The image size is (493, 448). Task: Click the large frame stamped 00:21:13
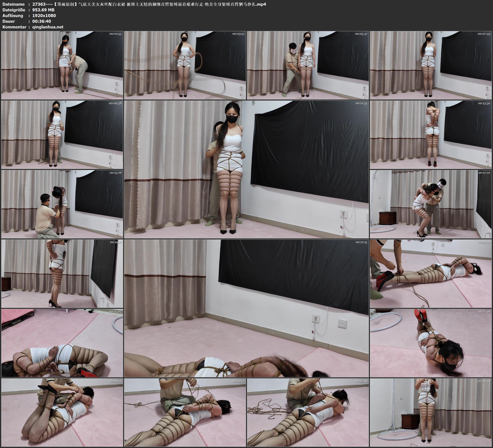(x=246, y=308)
